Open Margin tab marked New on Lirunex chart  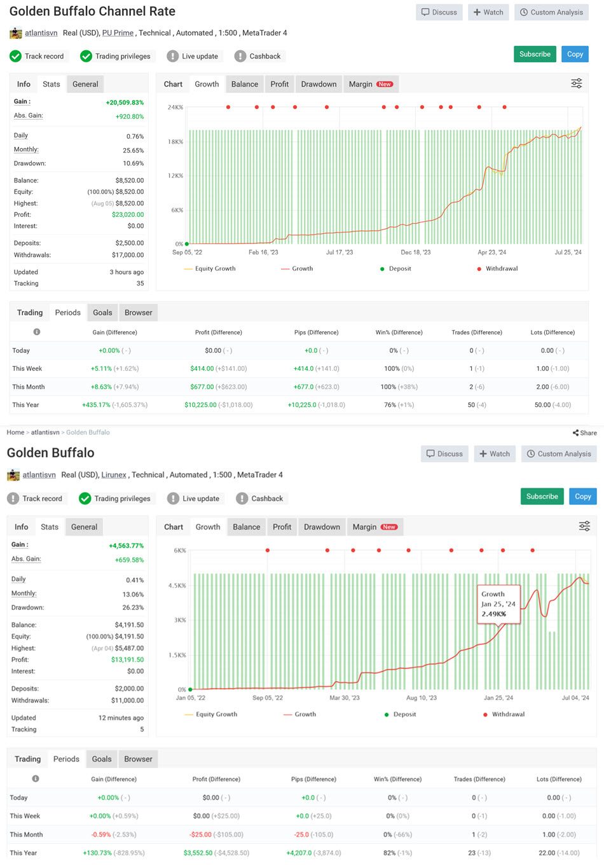tap(374, 527)
